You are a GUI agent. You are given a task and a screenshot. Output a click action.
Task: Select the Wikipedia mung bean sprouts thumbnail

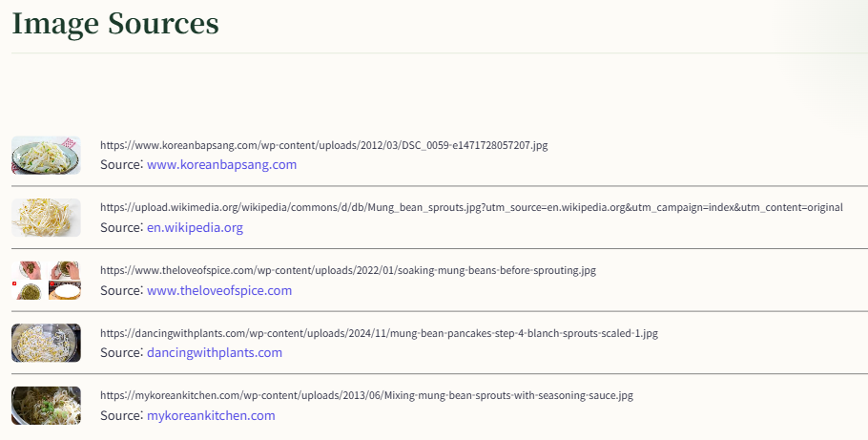46,218
